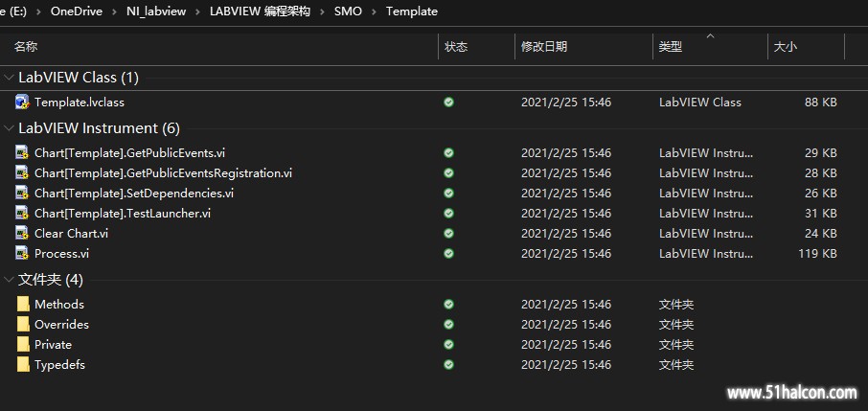Click sync status icon for Template.lvclass
The image size is (868, 411).
point(449,102)
